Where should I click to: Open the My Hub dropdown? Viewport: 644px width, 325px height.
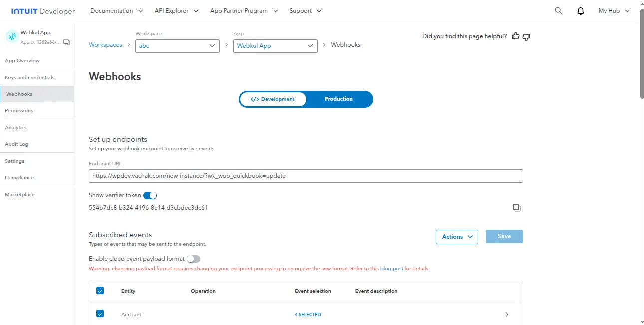click(615, 11)
